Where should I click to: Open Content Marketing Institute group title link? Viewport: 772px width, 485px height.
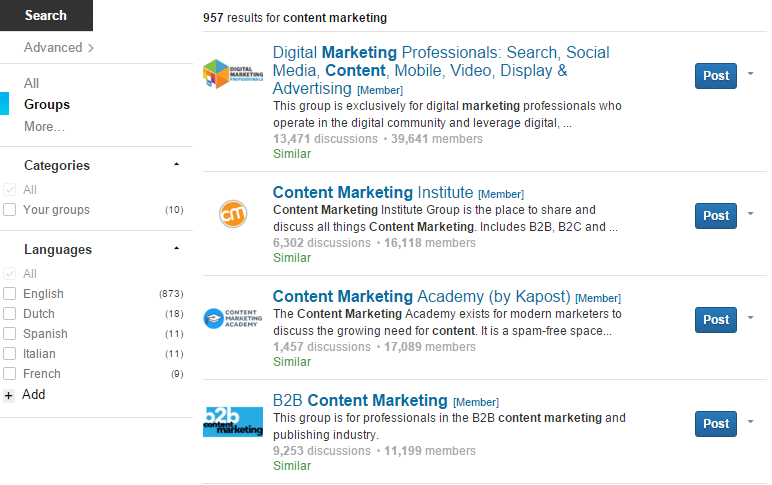point(373,192)
